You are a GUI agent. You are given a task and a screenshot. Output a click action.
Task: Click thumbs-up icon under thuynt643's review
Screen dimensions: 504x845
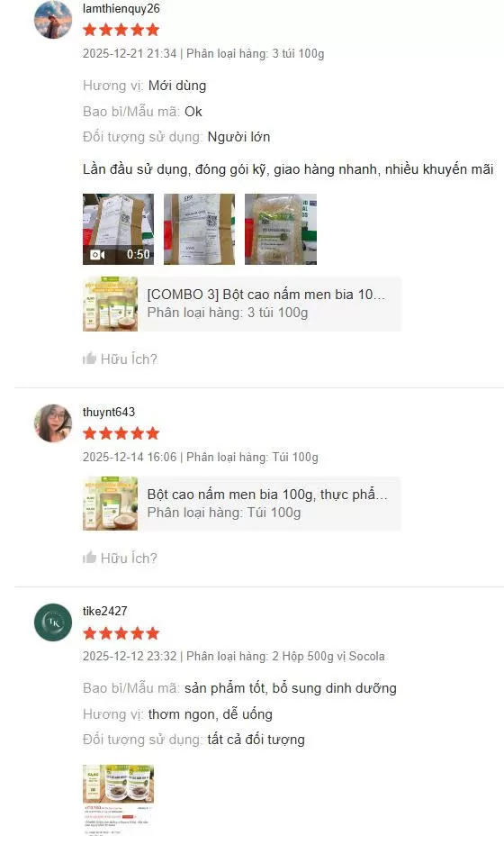pyautogui.click(x=89, y=558)
